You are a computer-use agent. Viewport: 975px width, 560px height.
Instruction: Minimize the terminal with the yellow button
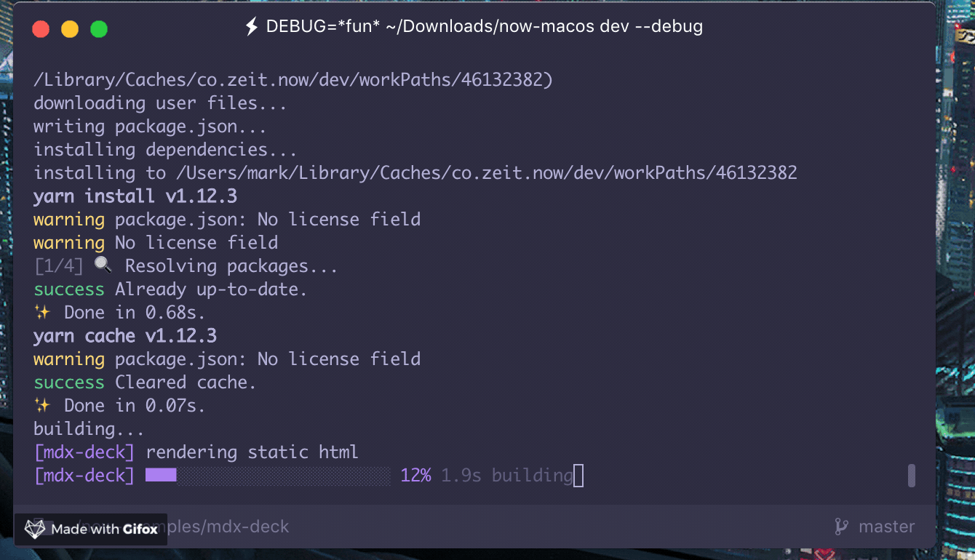click(70, 29)
